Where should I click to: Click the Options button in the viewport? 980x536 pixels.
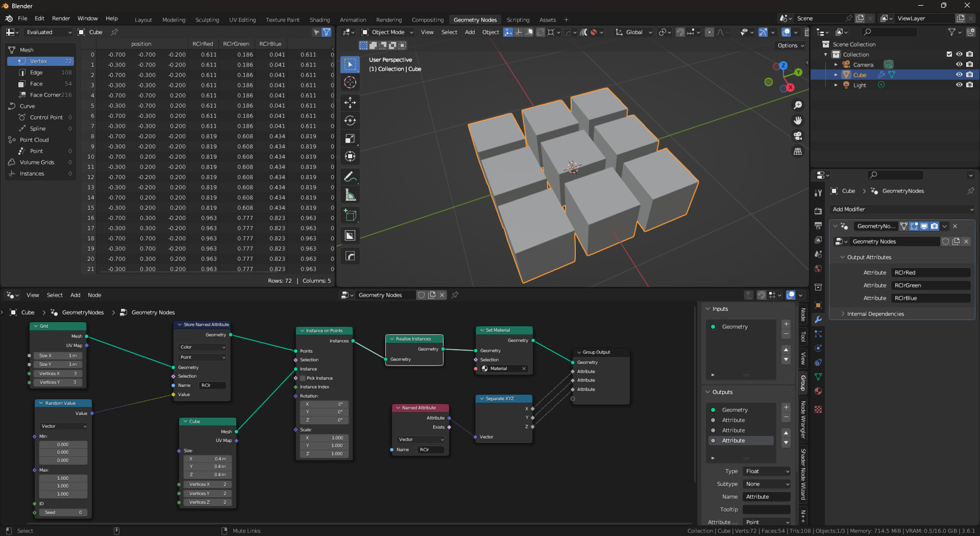coord(790,45)
